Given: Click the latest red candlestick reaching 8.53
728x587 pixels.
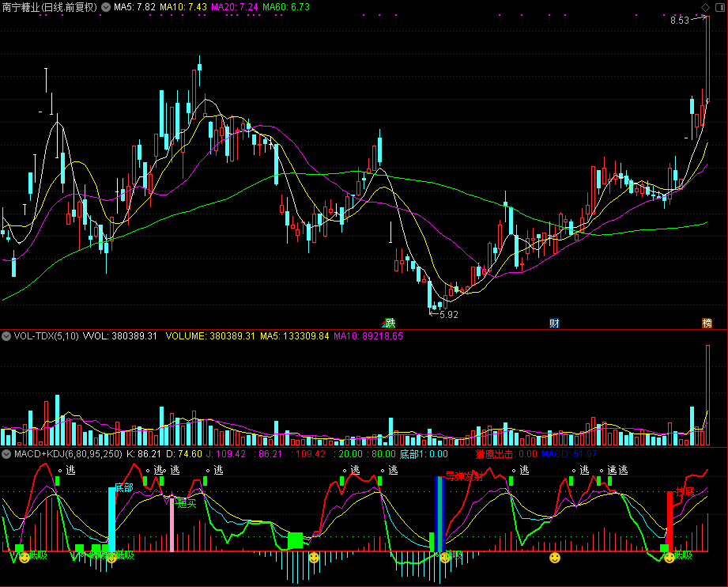Looking at the screenshot, I should (708, 59).
